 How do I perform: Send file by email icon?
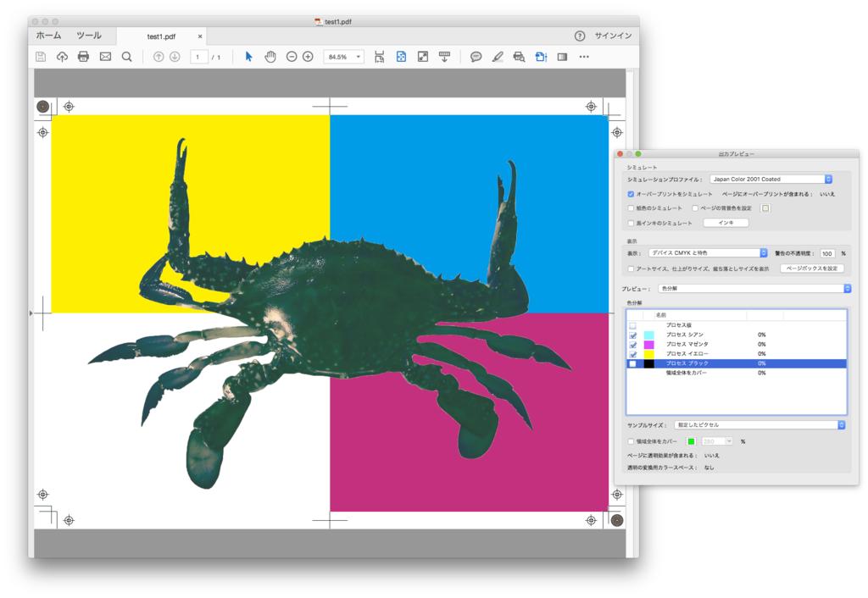105,57
